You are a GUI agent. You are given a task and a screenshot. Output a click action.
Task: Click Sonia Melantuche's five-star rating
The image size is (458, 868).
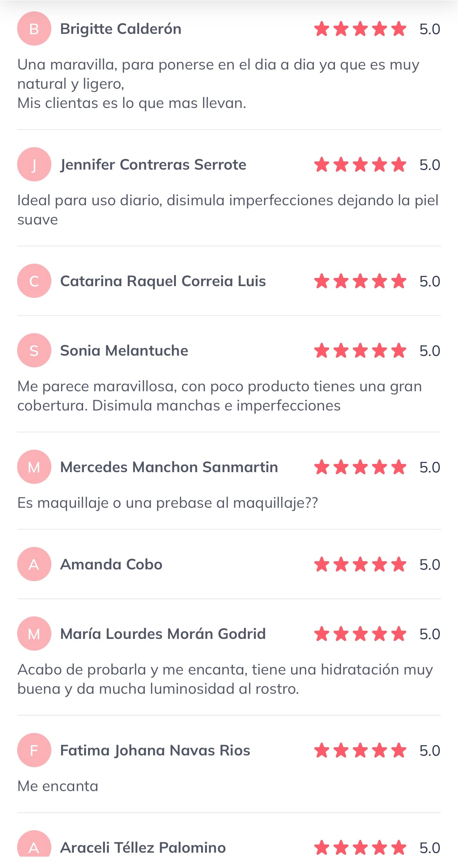click(x=360, y=351)
